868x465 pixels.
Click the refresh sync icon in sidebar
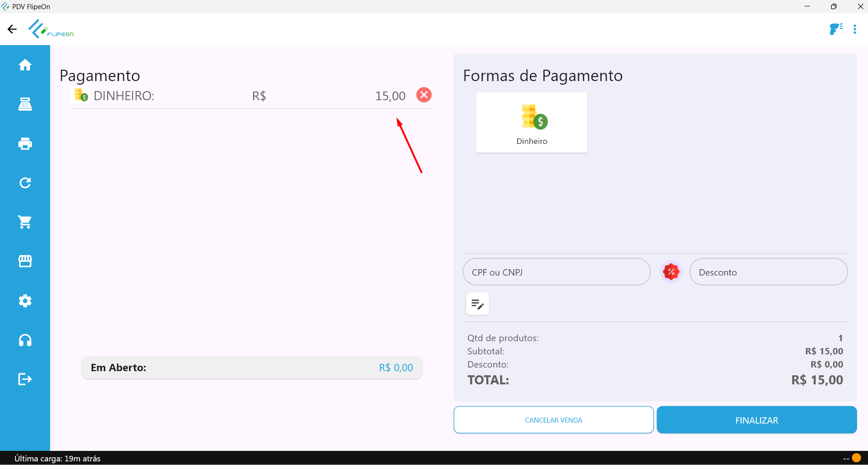[25, 183]
